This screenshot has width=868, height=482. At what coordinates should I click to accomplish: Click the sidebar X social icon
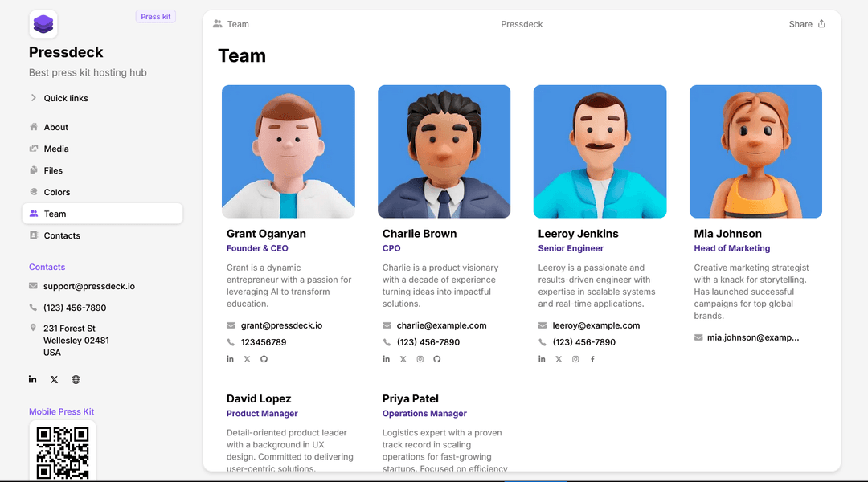[55, 380]
